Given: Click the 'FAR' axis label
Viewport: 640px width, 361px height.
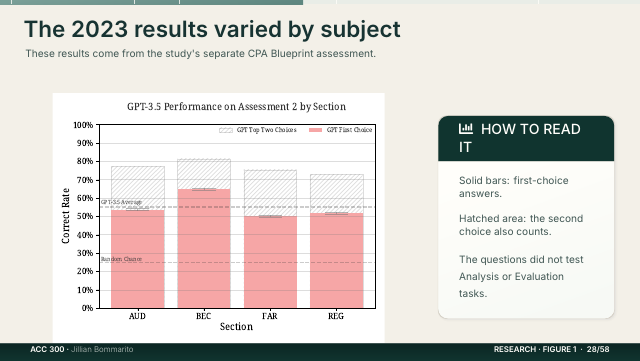Looking at the screenshot, I should tap(270, 316).
